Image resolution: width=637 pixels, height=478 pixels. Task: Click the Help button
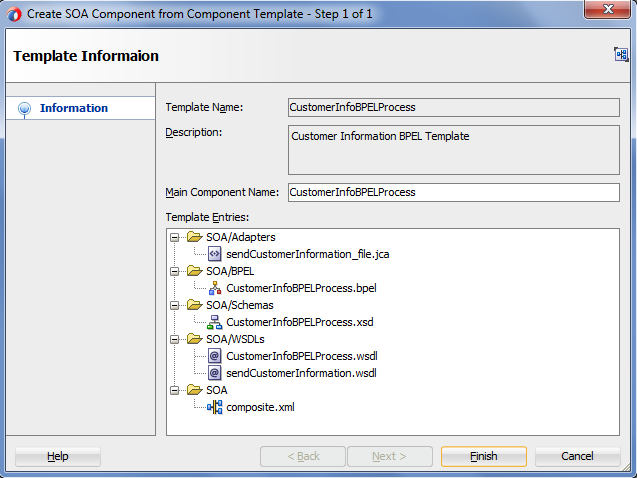(58, 456)
